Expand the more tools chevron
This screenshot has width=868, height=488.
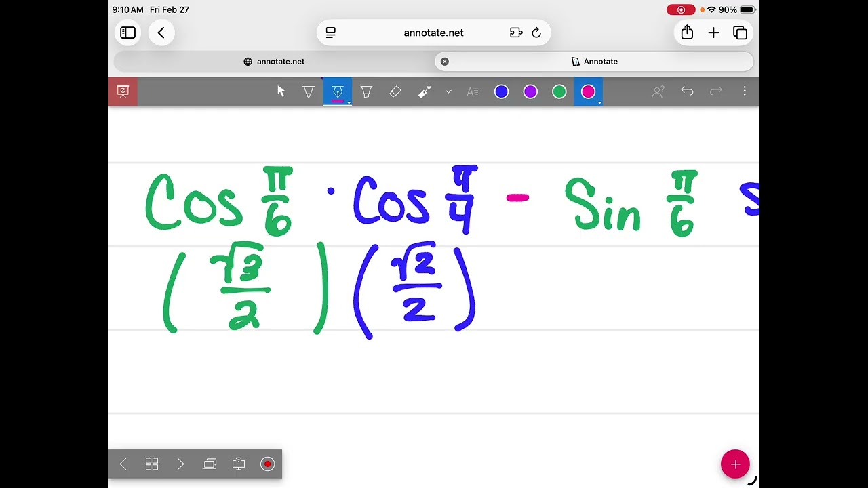(448, 91)
